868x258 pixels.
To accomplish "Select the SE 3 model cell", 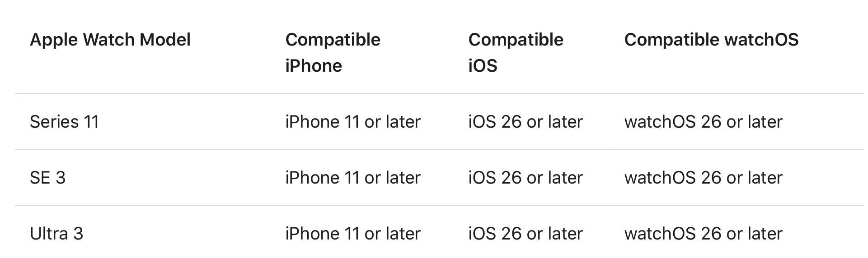I will click(x=47, y=178).
